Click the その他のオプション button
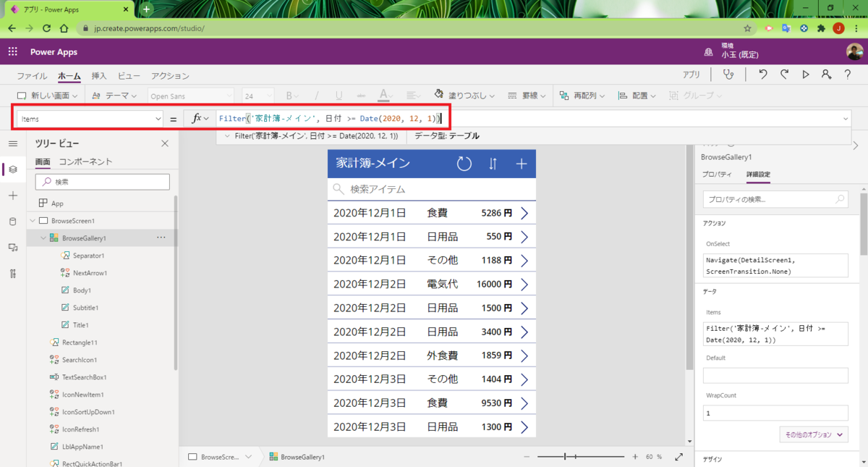The width and height of the screenshot is (868, 467). (814, 435)
